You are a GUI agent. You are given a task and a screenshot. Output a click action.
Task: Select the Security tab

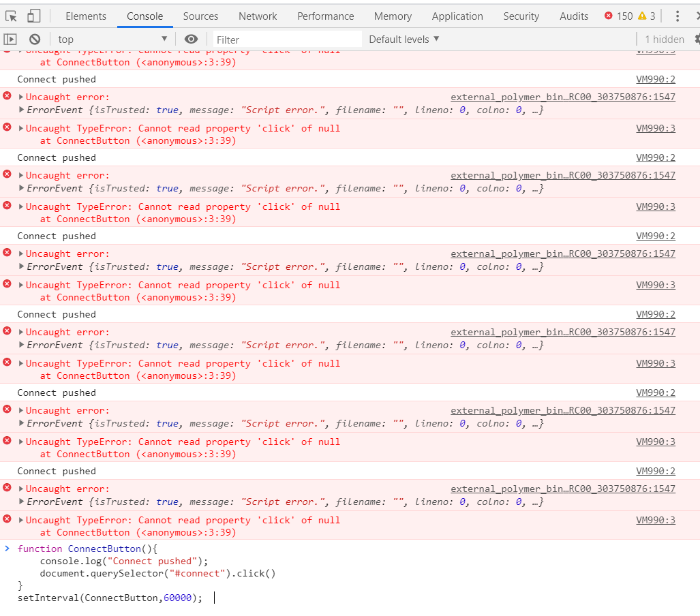521,16
